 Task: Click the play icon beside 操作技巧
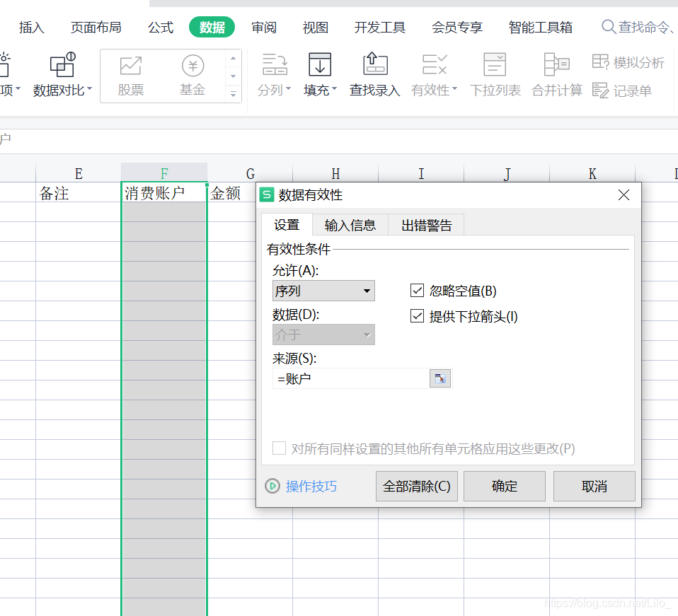point(272,487)
